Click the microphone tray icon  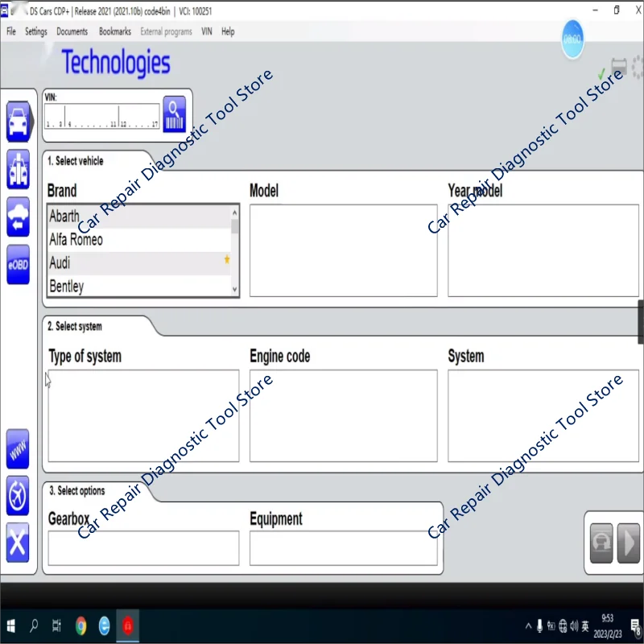click(x=539, y=626)
